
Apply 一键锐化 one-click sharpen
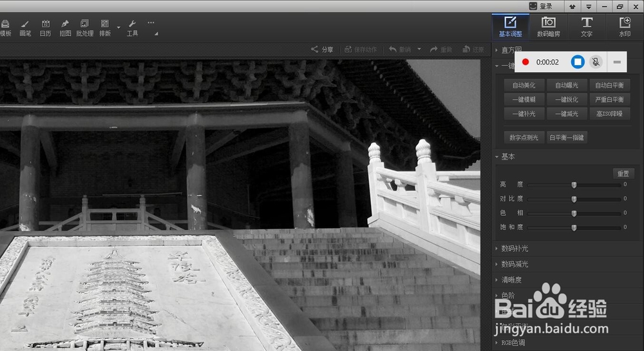567,99
